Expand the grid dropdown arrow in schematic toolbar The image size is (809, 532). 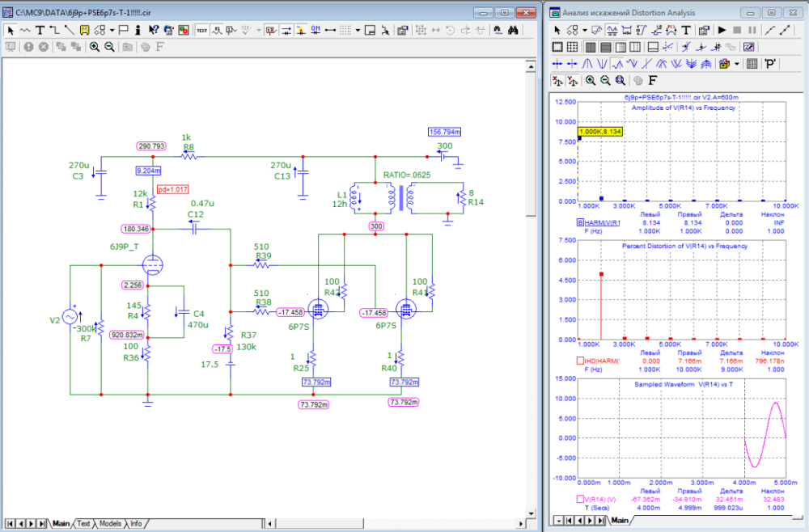(357, 30)
